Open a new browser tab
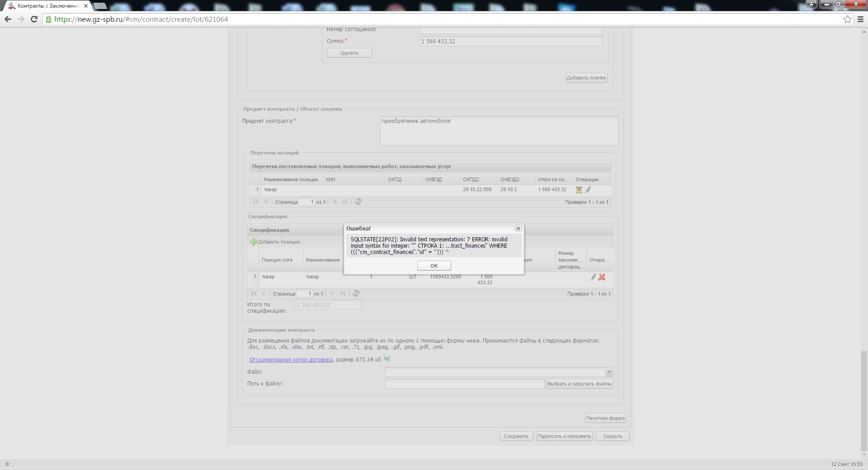Viewport: 868px width, 470px height. 100,6
